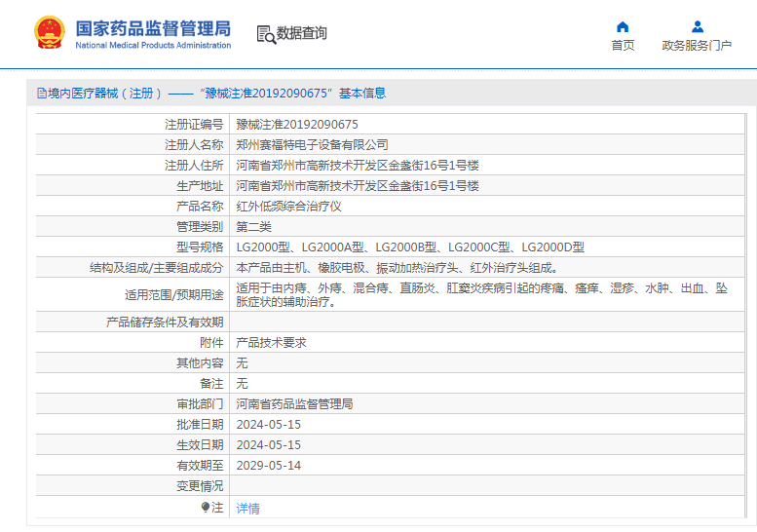Click the 境内医疗器械（注册）breadcrumb title
The image size is (757, 532).
(105, 94)
